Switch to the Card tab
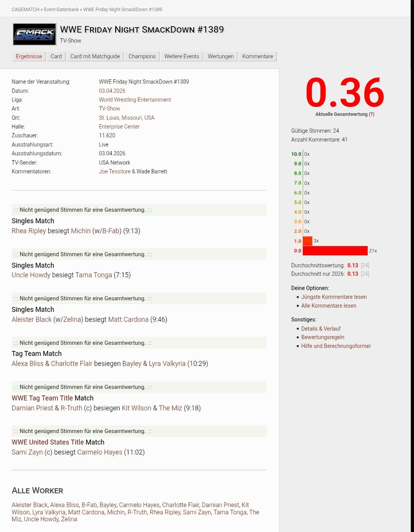 tap(56, 56)
